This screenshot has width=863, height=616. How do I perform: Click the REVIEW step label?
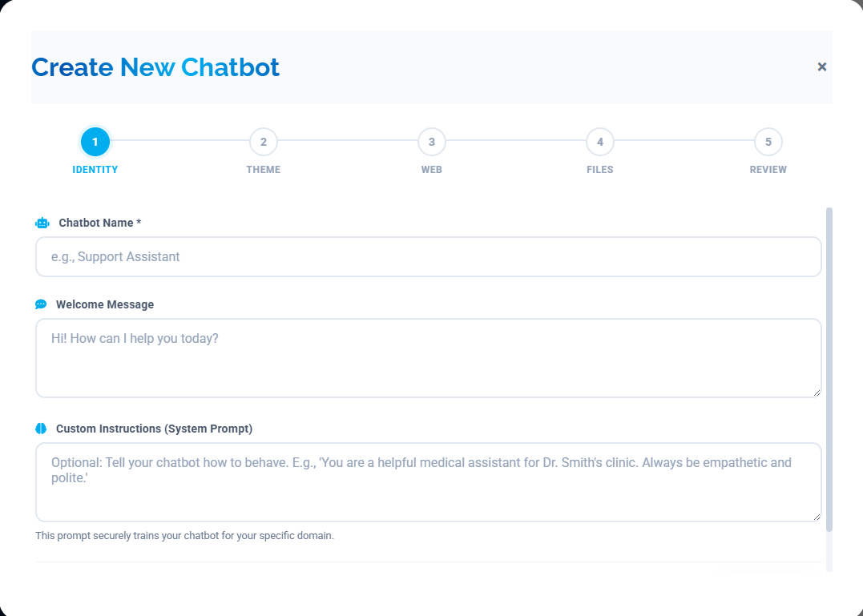tap(768, 169)
